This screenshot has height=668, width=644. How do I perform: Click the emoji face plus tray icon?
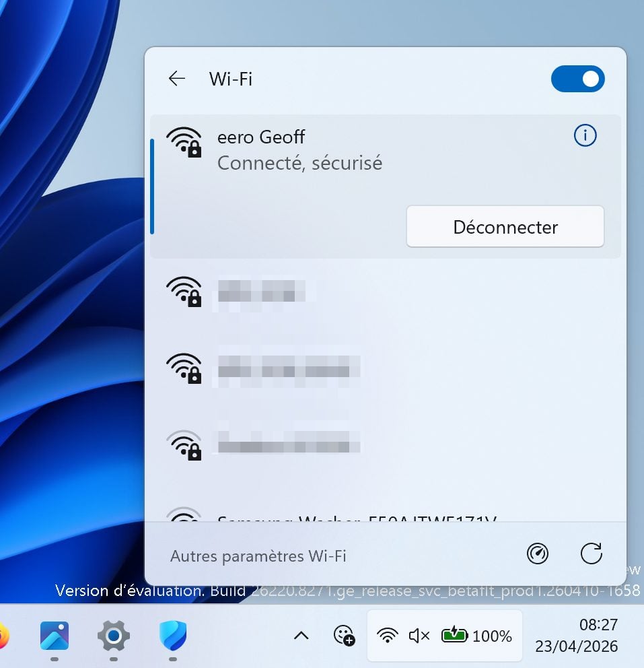[x=344, y=635]
